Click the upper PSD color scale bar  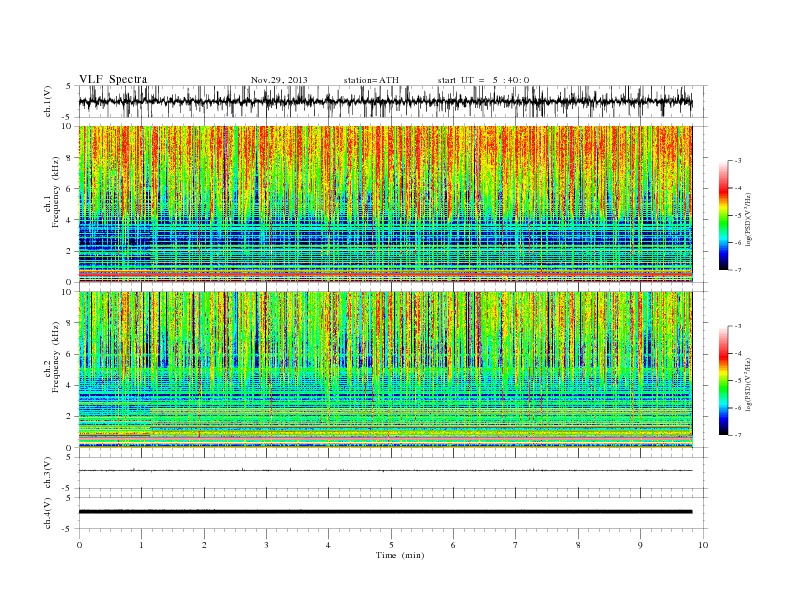723,215
